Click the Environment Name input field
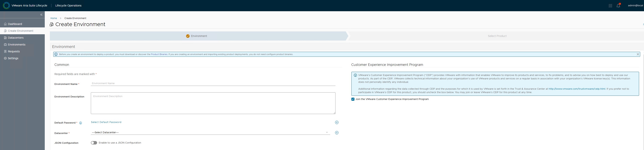The width and height of the screenshot is (644, 150). click(x=213, y=83)
